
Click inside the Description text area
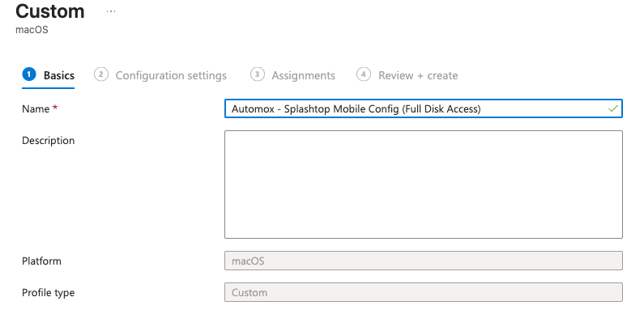(x=423, y=184)
